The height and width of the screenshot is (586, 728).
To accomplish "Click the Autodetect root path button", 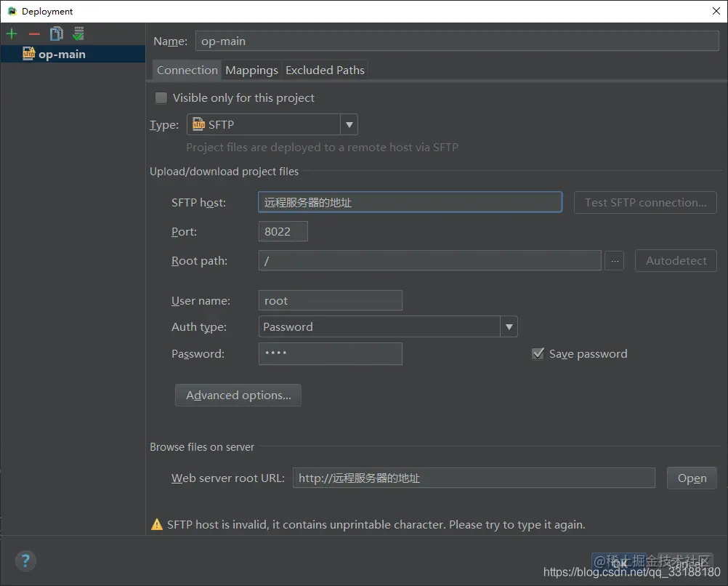I will tap(676, 261).
